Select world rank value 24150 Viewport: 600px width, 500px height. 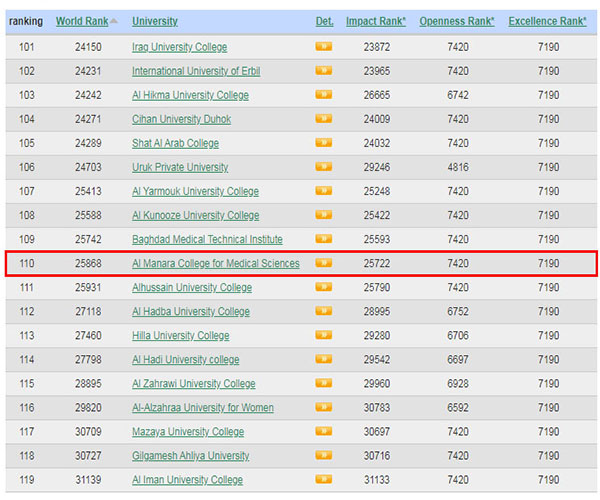(x=88, y=47)
